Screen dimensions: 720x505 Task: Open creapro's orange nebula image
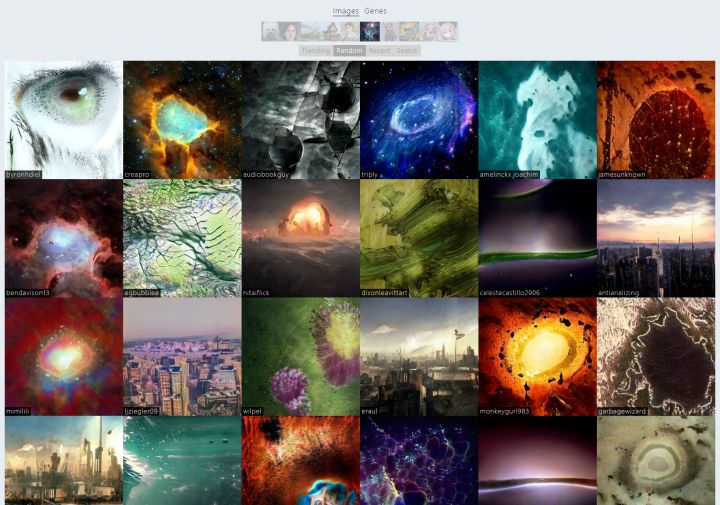pyautogui.click(x=182, y=120)
